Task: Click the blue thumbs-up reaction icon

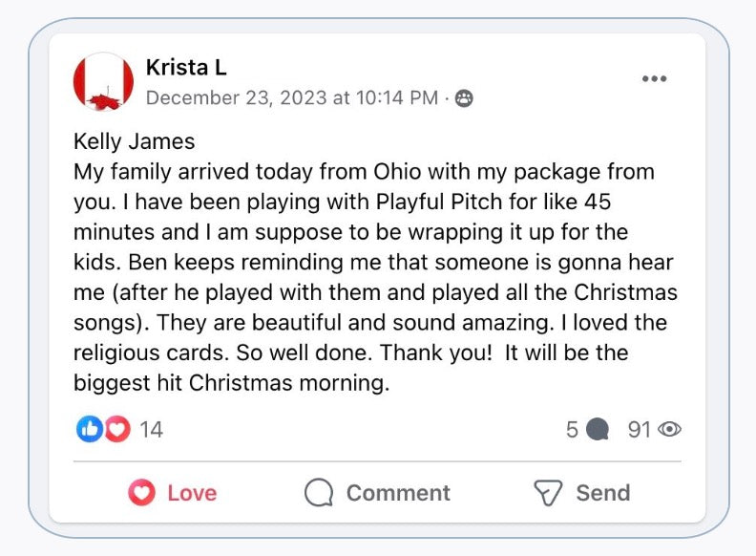Action: tap(88, 430)
